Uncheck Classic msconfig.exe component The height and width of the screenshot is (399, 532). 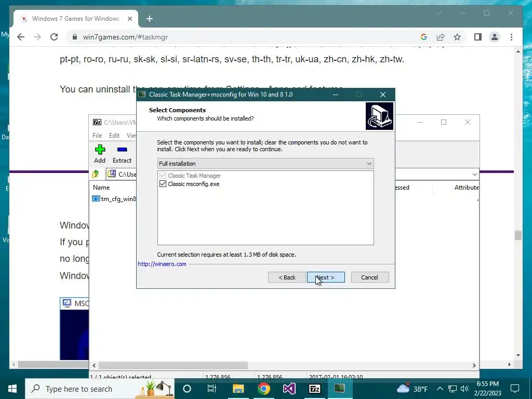tap(163, 184)
